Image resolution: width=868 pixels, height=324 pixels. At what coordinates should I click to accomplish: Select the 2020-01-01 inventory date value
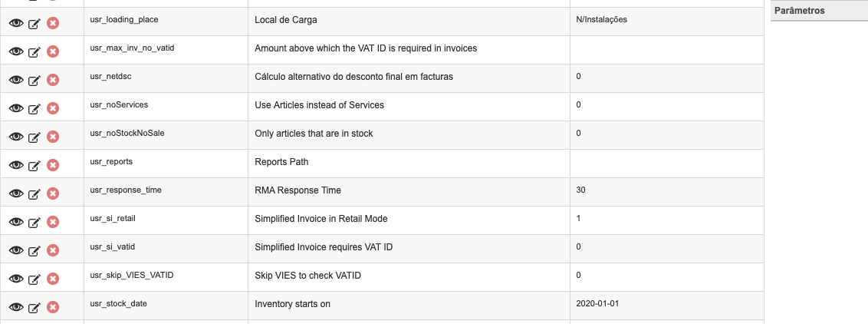599,303
